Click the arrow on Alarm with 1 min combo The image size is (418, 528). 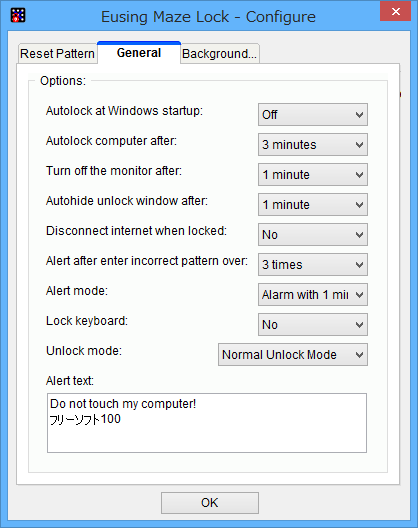(359, 295)
